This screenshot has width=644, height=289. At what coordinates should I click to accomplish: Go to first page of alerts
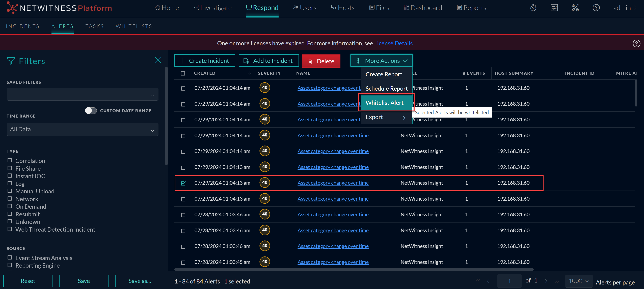(477, 281)
